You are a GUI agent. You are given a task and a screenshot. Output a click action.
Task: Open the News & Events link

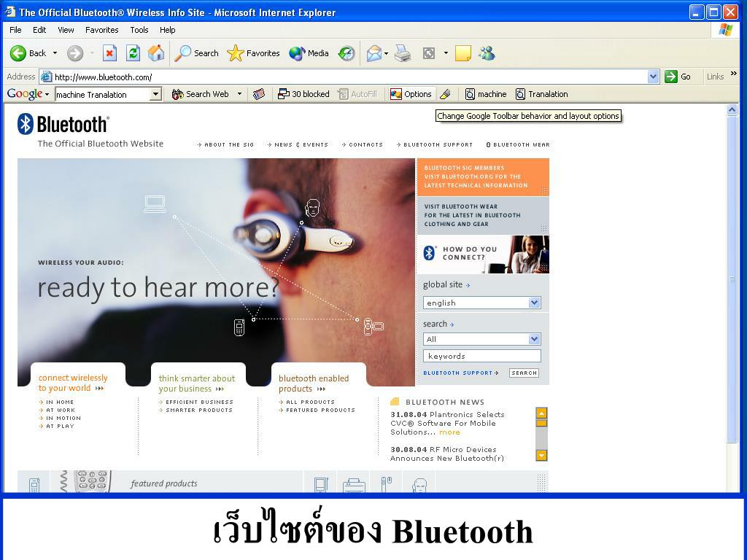click(298, 145)
